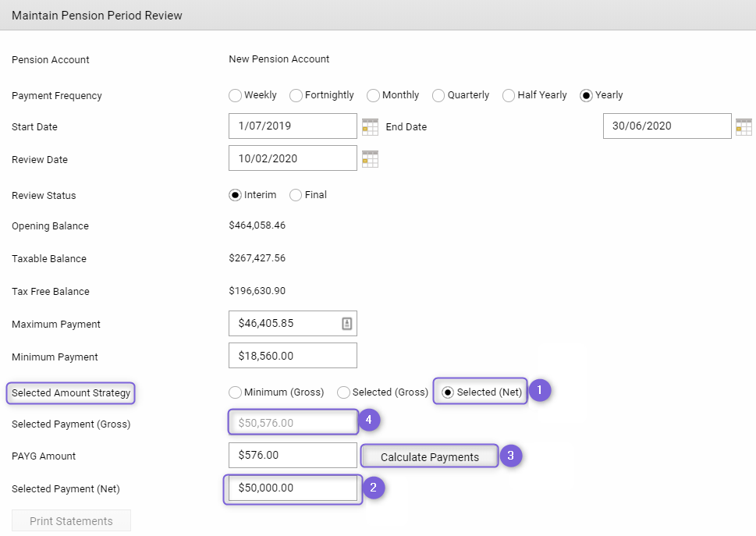
Task: Click the PAYG Amount label
Action: pyautogui.click(x=44, y=456)
